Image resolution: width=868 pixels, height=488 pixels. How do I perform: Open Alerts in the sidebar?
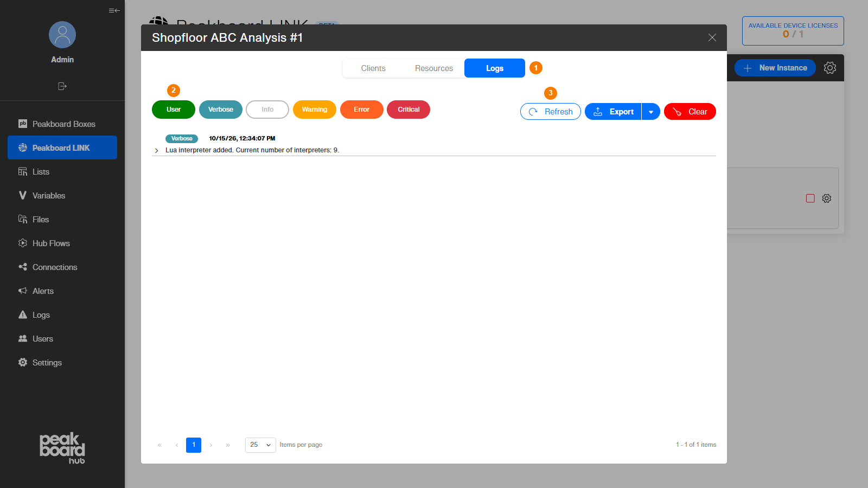point(62,291)
